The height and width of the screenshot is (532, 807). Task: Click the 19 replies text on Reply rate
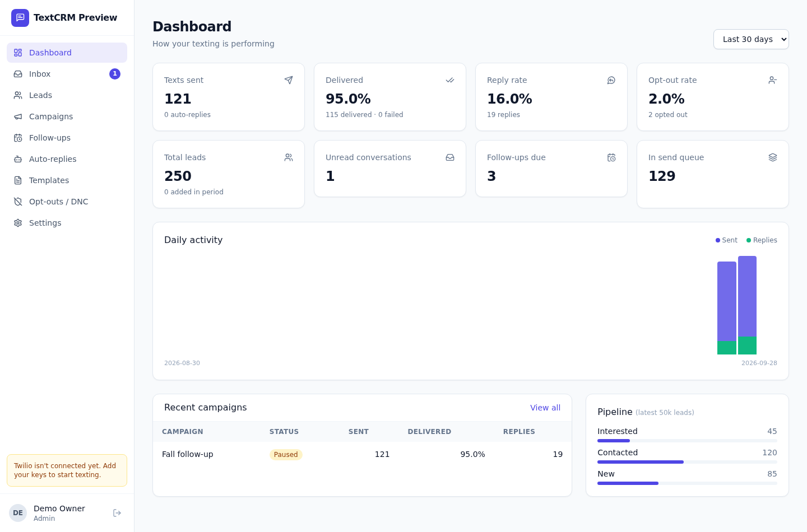click(503, 115)
